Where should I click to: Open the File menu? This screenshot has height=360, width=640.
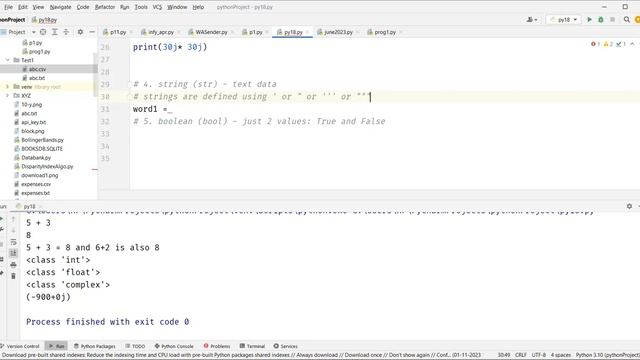coord(8,7)
